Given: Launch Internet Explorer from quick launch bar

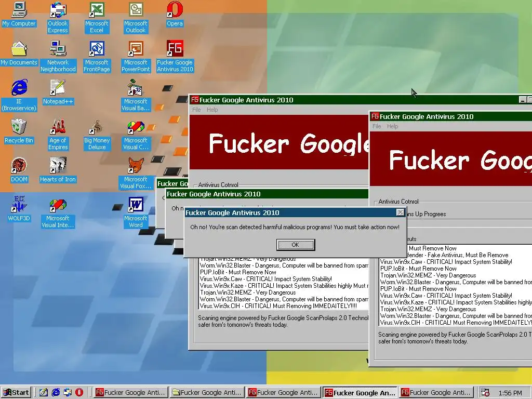Looking at the screenshot, I should click(x=56, y=393).
